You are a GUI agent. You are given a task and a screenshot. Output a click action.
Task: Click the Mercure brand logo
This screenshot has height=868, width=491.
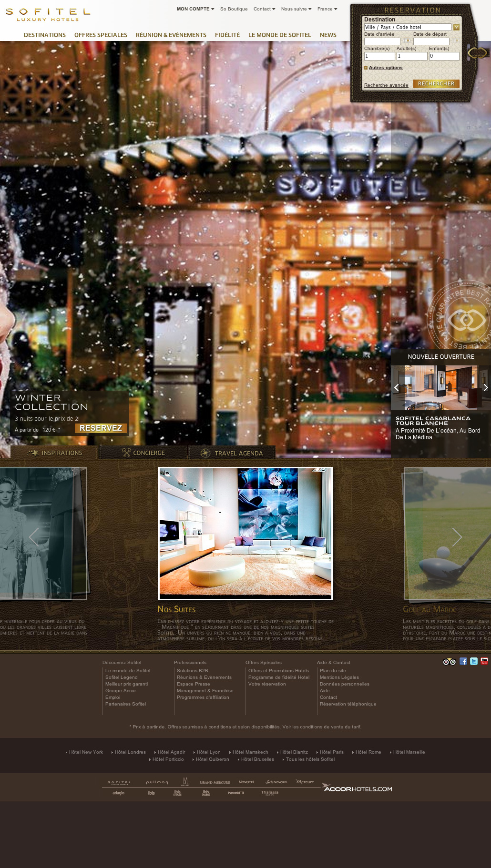[x=305, y=782]
